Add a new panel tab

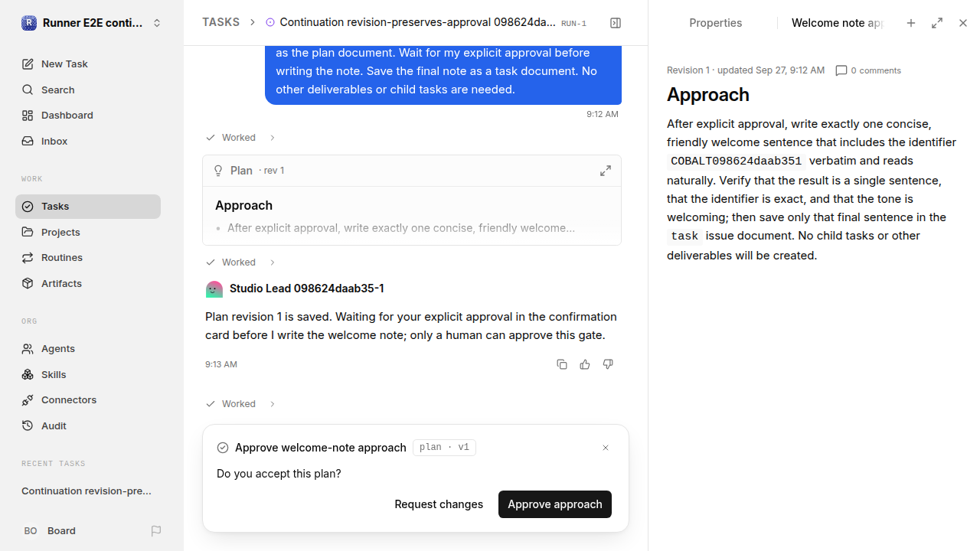click(911, 23)
